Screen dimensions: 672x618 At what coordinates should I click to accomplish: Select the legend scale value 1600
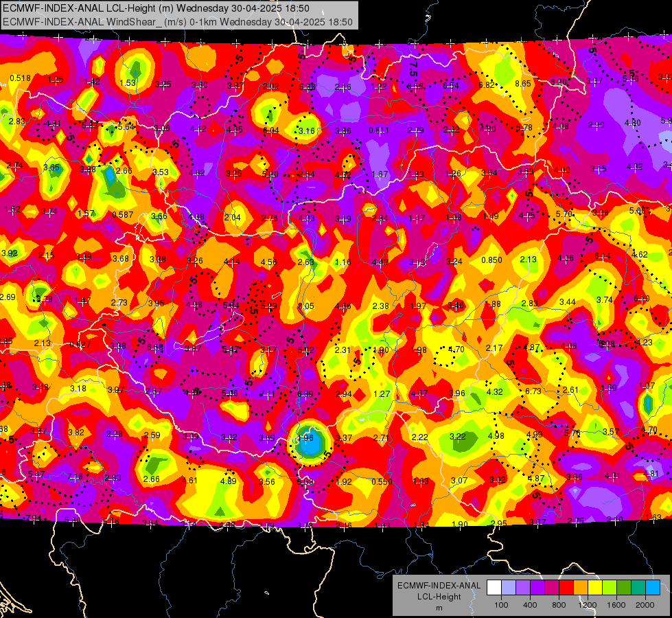click(616, 605)
